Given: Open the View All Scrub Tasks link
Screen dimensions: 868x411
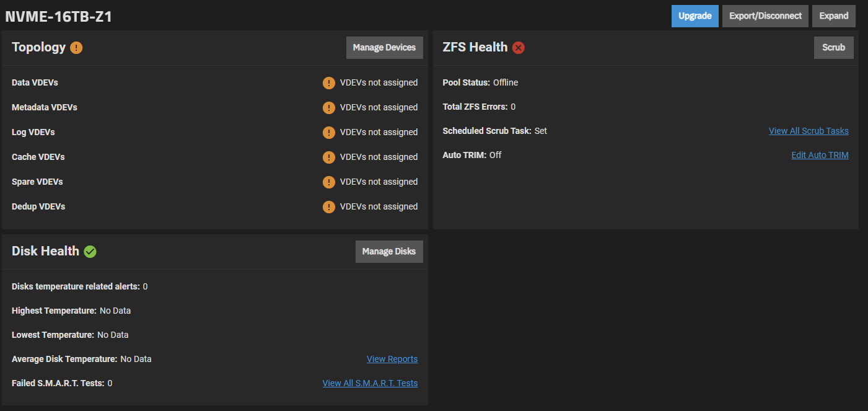Looking at the screenshot, I should (x=809, y=131).
